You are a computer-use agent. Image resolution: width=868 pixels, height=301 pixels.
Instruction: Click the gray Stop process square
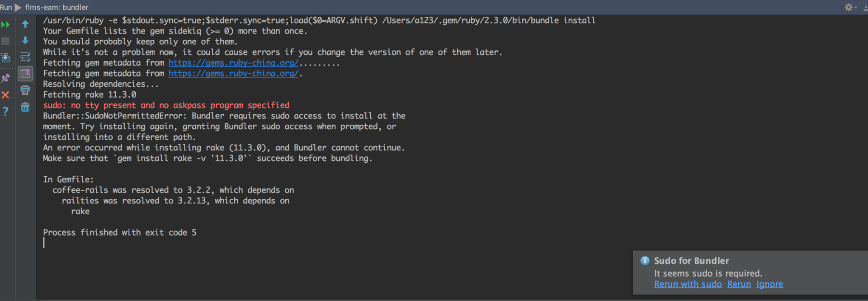pyautogui.click(x=5, y=41)
